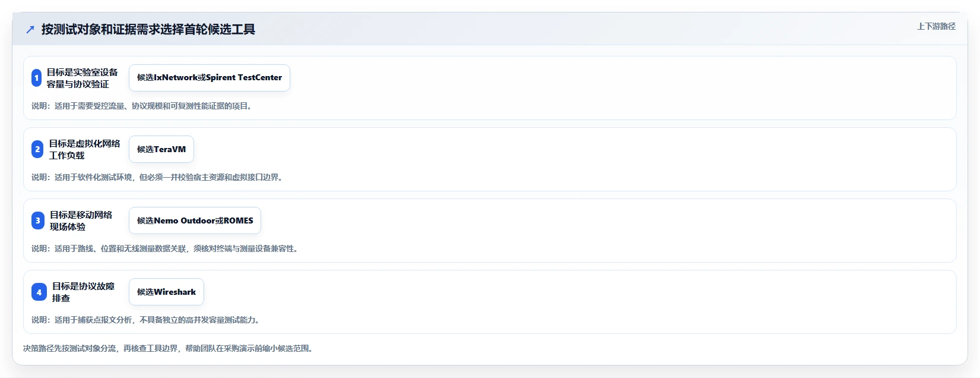
Task: Select the 候选TeraVM chip
Action: pyautogui.click(x=161, y=149)
